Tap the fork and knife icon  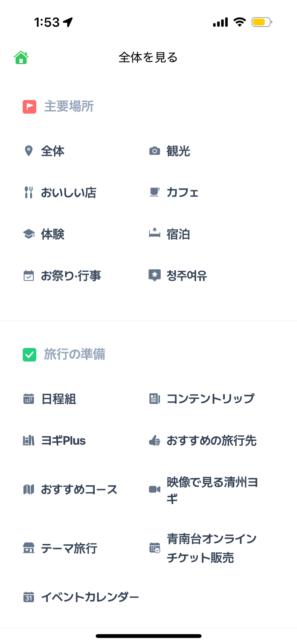29,192
